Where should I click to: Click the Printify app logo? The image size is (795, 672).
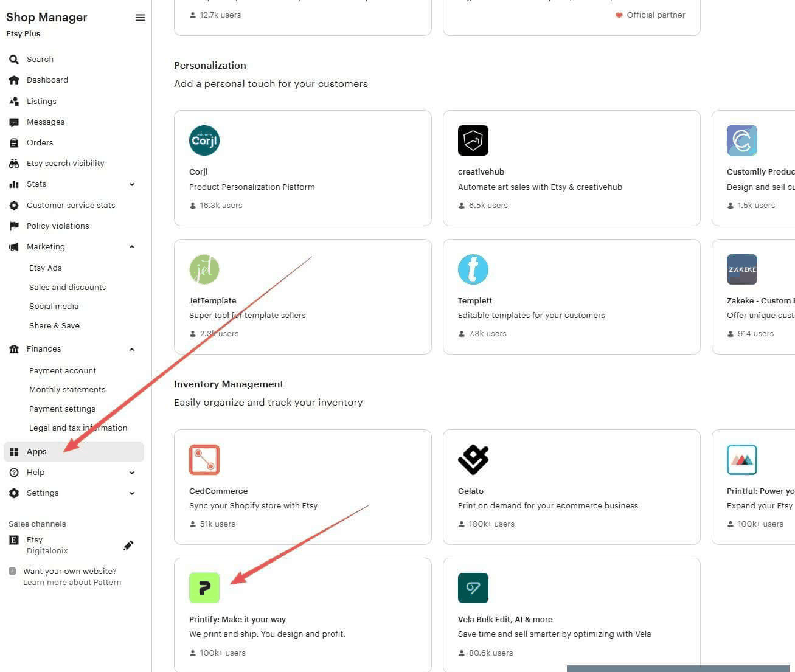(x=204, y=588)
